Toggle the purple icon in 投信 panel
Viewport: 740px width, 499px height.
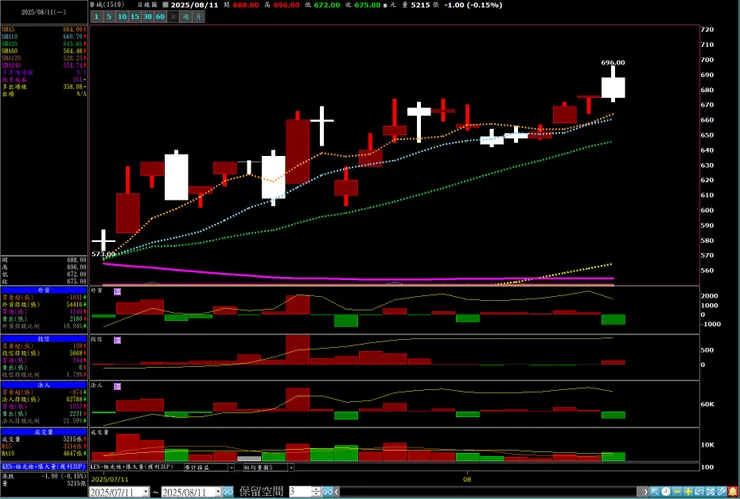(x=118, y=340)
